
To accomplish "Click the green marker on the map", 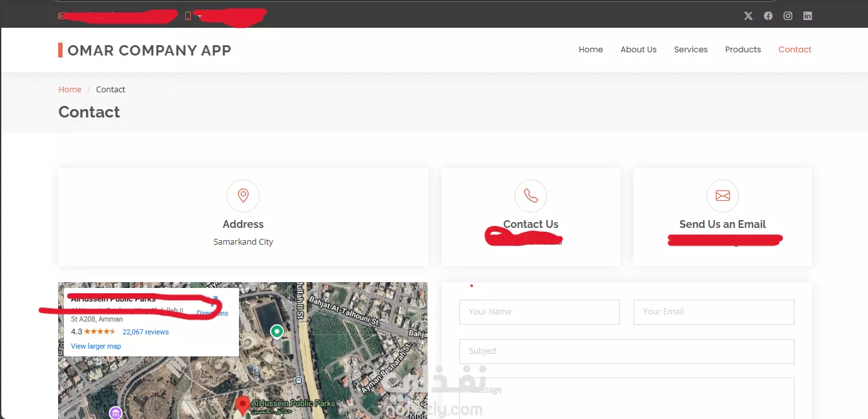I will point(277,331).
